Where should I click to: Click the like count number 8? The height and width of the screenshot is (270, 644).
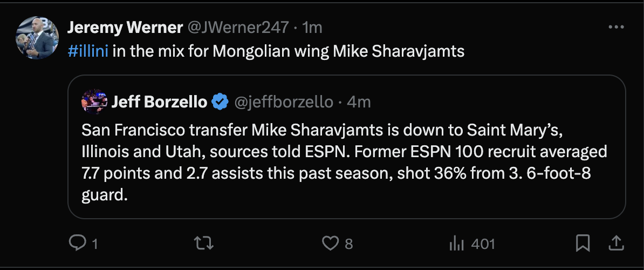[348, 244]
